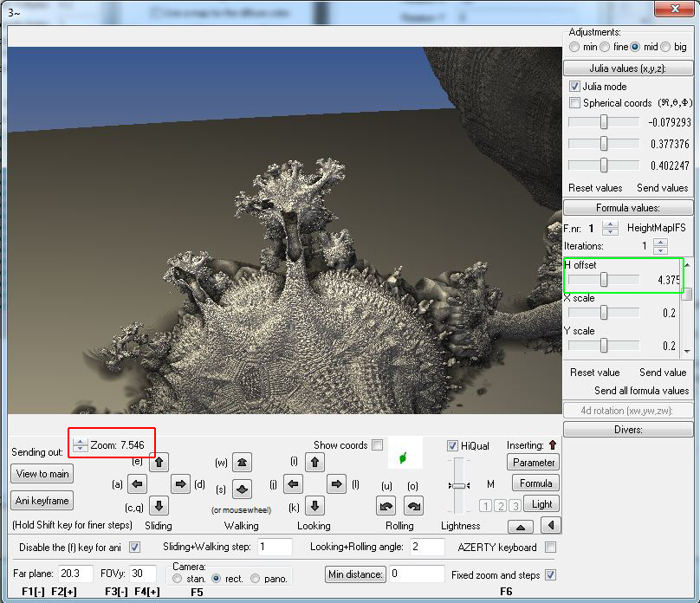This screenshot has width=700, height=603.
Task: Click the red Inserting arrow icon
Action: coord(553,445)
